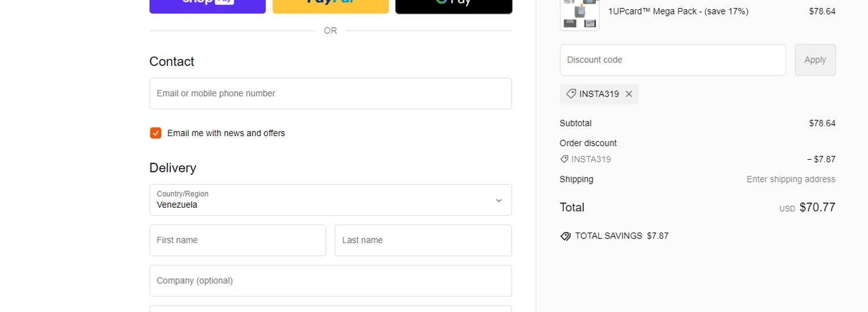868x312 pixels.
Task: Click the Country/Region chevron arrow
Action: click(x=499, y=200)
